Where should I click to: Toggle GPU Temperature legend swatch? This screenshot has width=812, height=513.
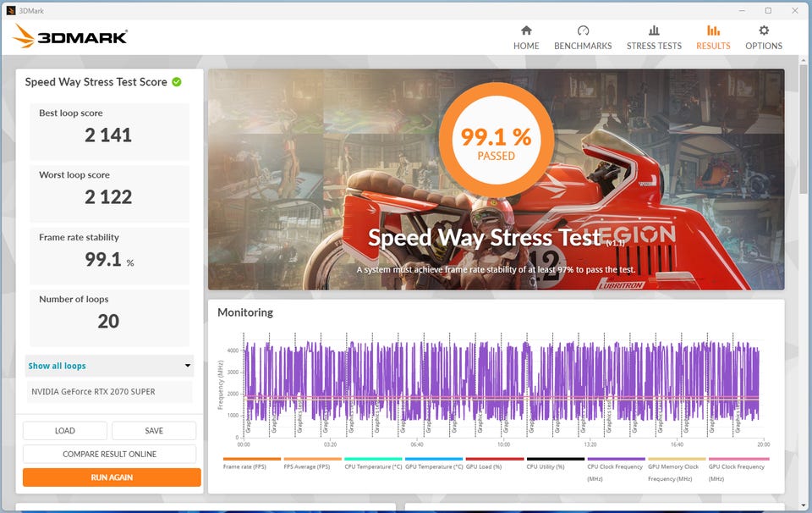pos(434,459)
